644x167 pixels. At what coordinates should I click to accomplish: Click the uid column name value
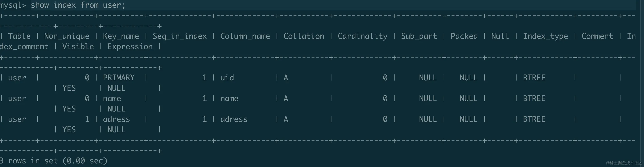(x=227, y=78)
